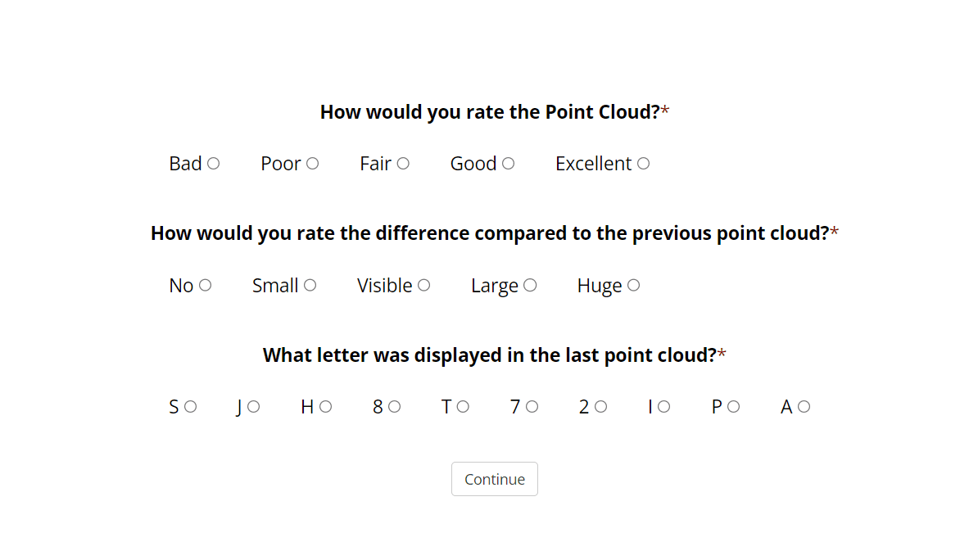Select No difference radio button
Image resolution: width=969 pixels, height=560 pixels.
click(205, 285)
